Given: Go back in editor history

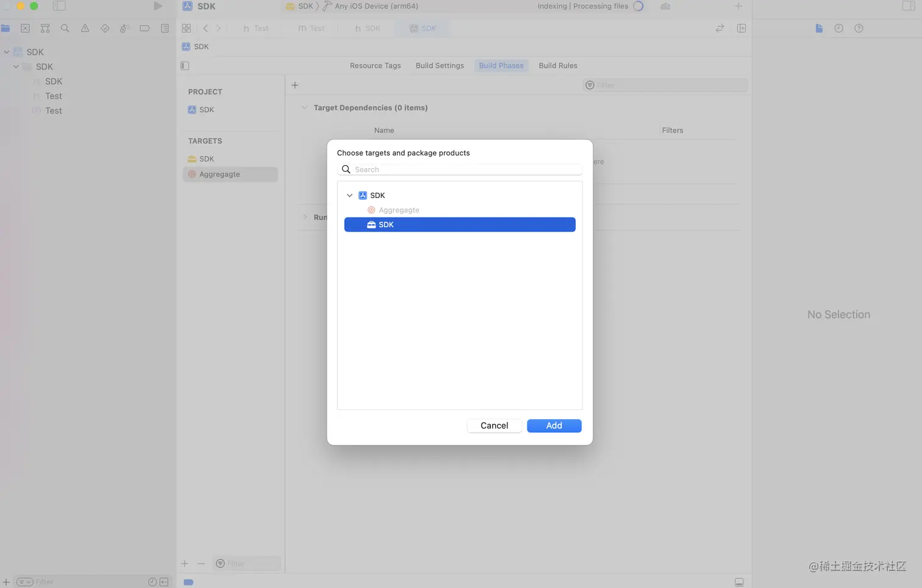Looking at the screenshot, I should coord(205,28).
